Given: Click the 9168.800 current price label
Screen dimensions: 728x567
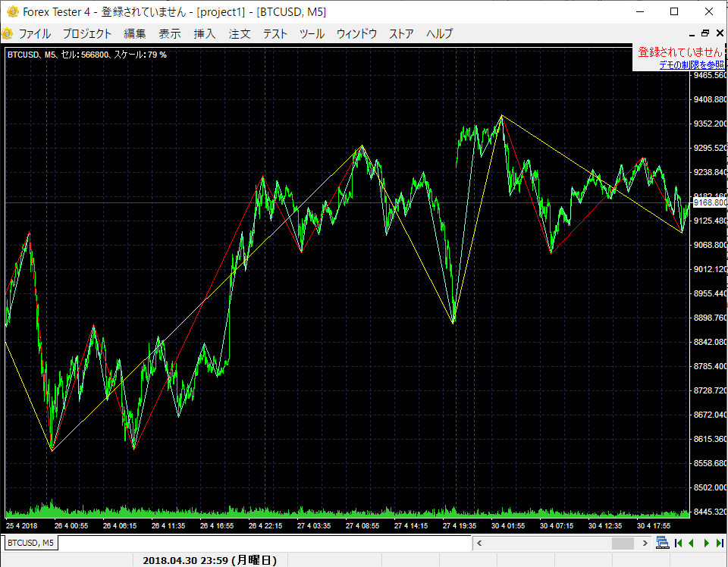Looking at the screenshot, I should point(710,202).
